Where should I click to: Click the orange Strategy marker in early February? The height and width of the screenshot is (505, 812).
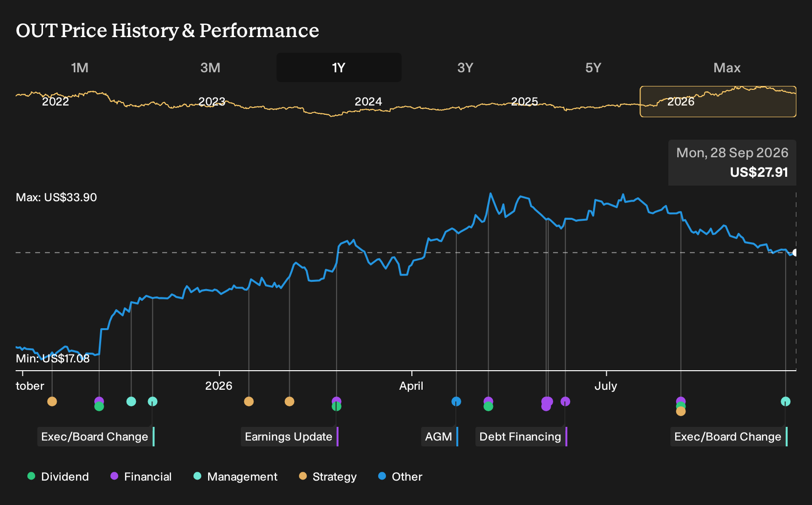[x=289, y=401]
